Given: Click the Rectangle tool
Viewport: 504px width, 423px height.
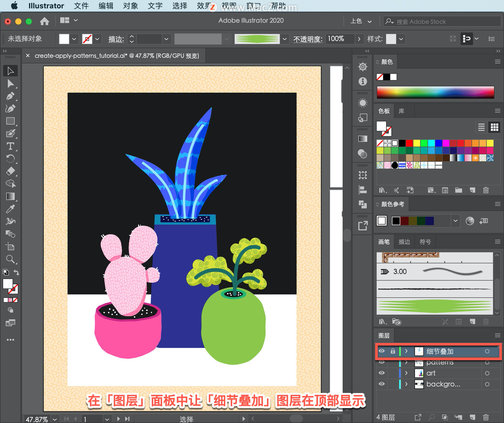Looking at the screenshot, I should pyautogui.click(x=10, y=121).
